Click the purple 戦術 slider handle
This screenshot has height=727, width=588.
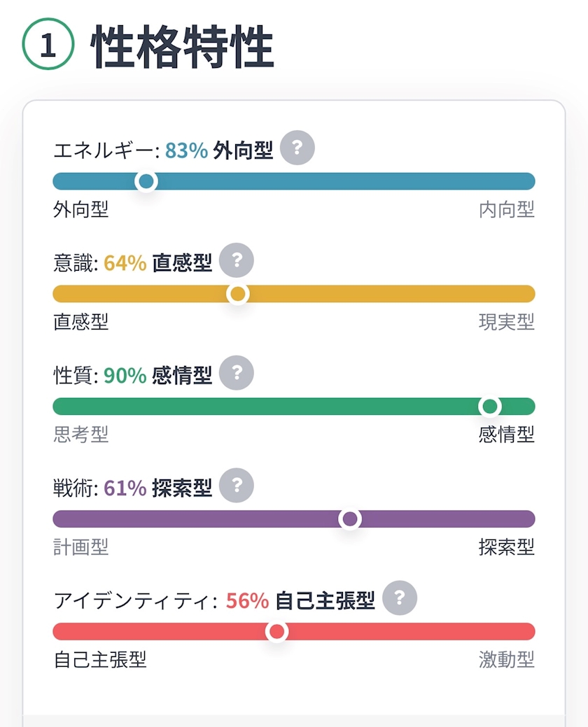pos(350,518)
